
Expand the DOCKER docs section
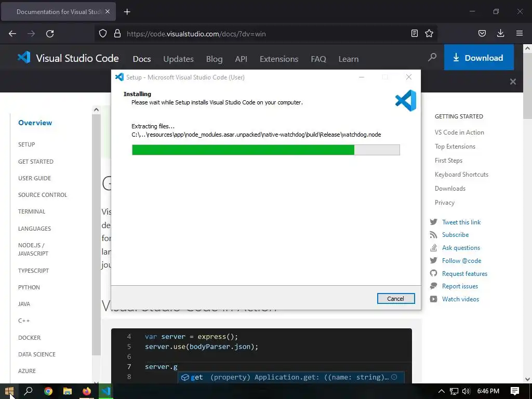30,338
